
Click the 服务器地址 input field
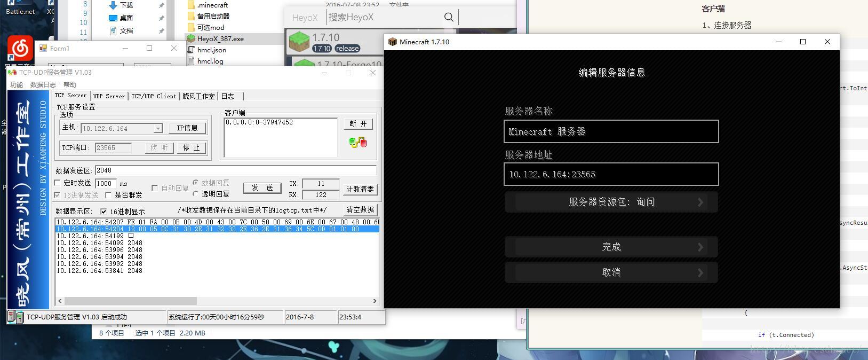pyautogui.click(x=611, y=174)
